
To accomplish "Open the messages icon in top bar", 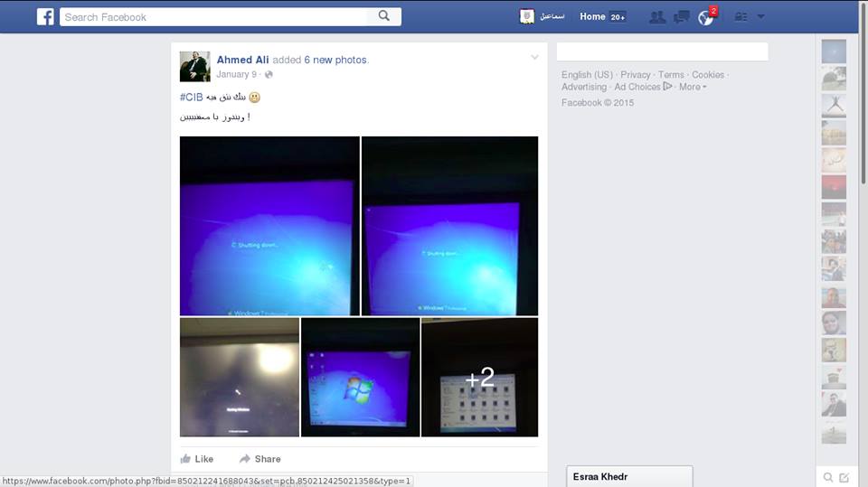I will (x=682, y=17).
